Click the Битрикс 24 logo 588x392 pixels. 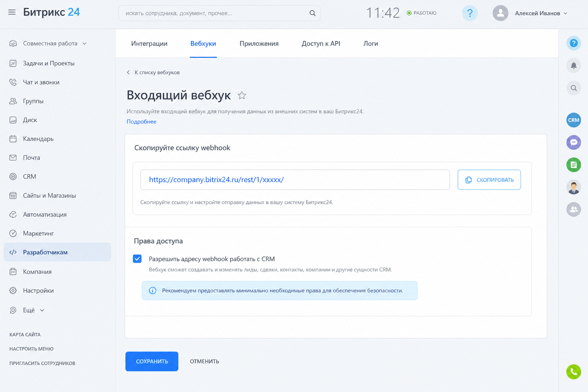pos(51,12)
